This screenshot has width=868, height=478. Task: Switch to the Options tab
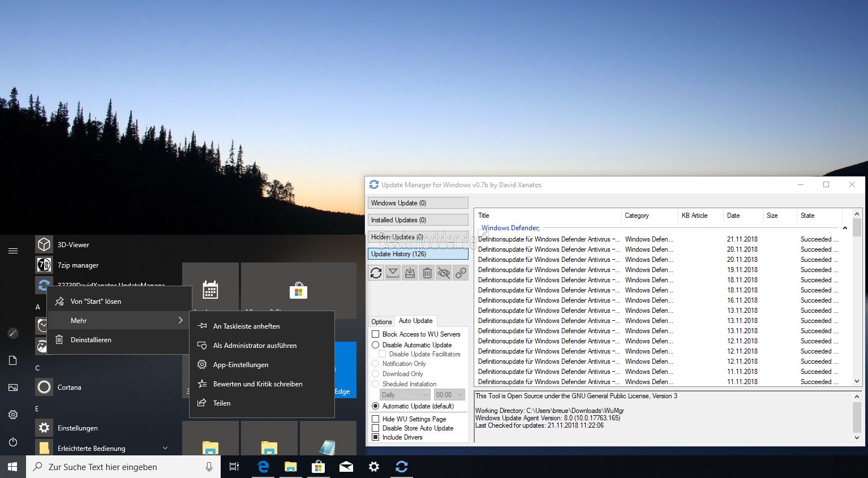pos(381,321)
